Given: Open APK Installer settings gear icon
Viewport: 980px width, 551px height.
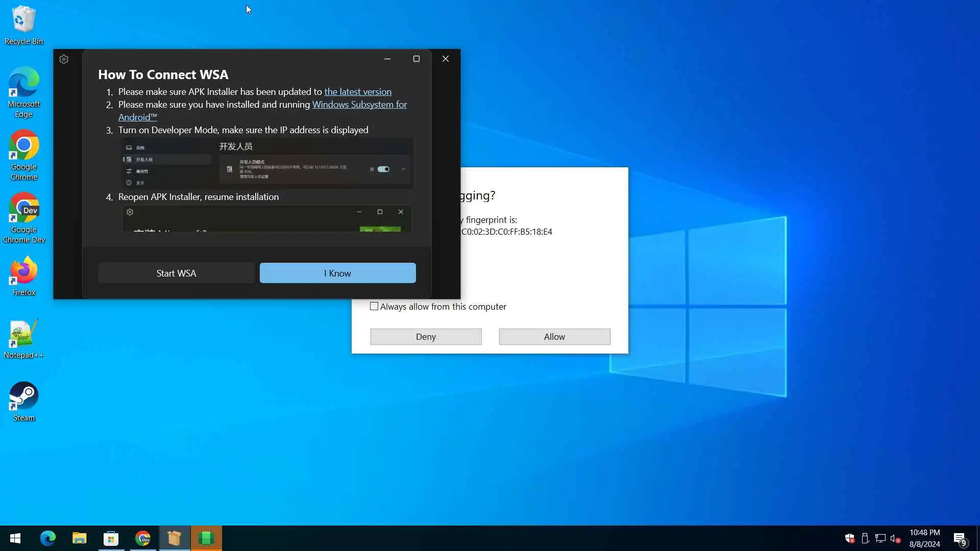Looking at the screenshot, I should pyautogui.click(x=64, y=59).
